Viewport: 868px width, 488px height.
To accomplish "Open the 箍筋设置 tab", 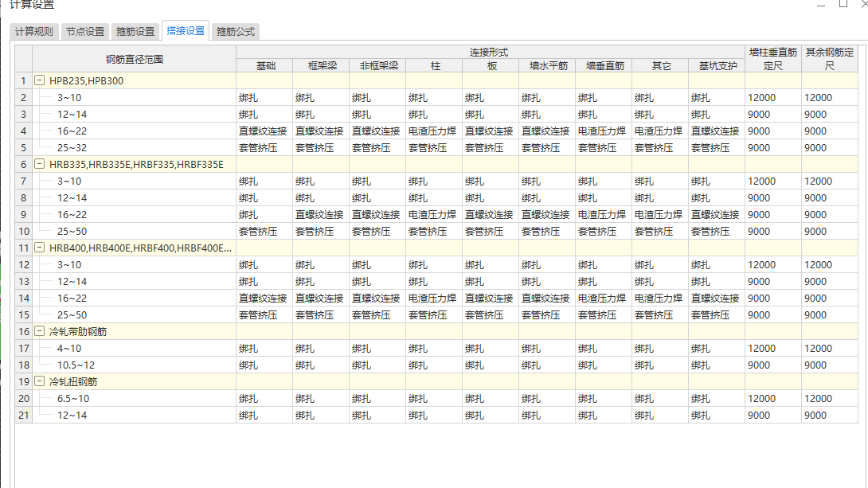I will [135, 32].
